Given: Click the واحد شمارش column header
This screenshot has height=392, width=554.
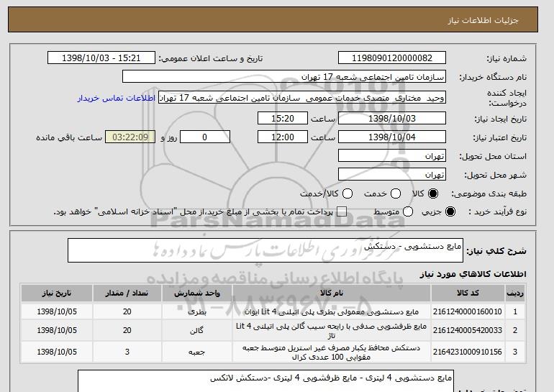Looking at the screenshot, I should (x=197, y=293).
